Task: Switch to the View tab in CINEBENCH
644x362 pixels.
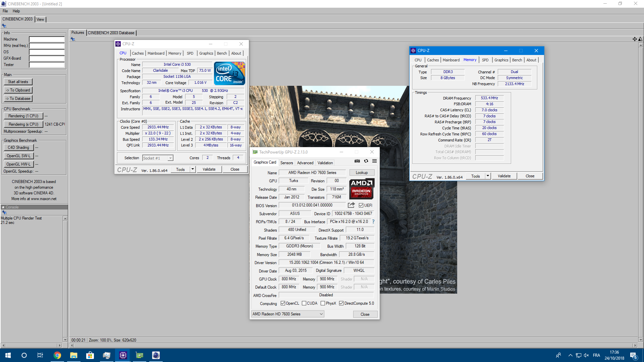Action: (40, 19)
